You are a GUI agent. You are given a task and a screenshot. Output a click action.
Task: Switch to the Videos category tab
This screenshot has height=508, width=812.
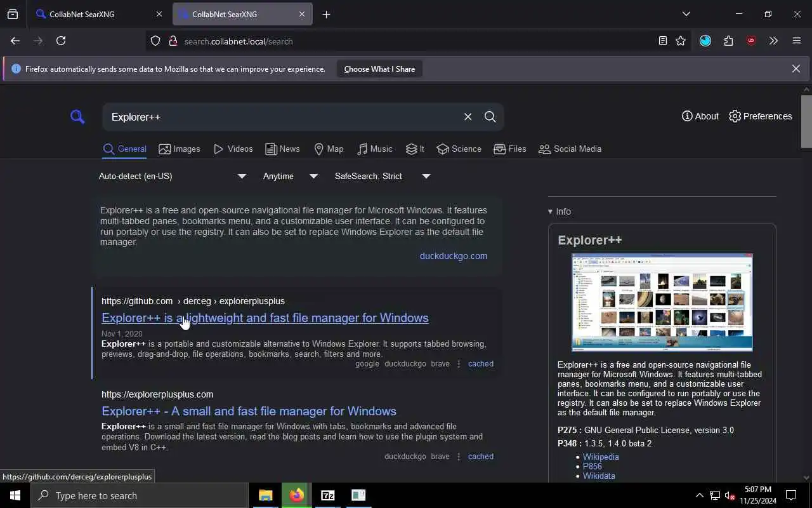pos(233,149)
